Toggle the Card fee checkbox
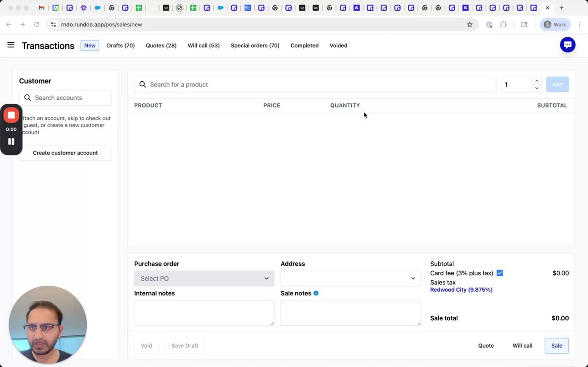Image resolution: width=588 pixels, height=367 pixels. point(500,273)
